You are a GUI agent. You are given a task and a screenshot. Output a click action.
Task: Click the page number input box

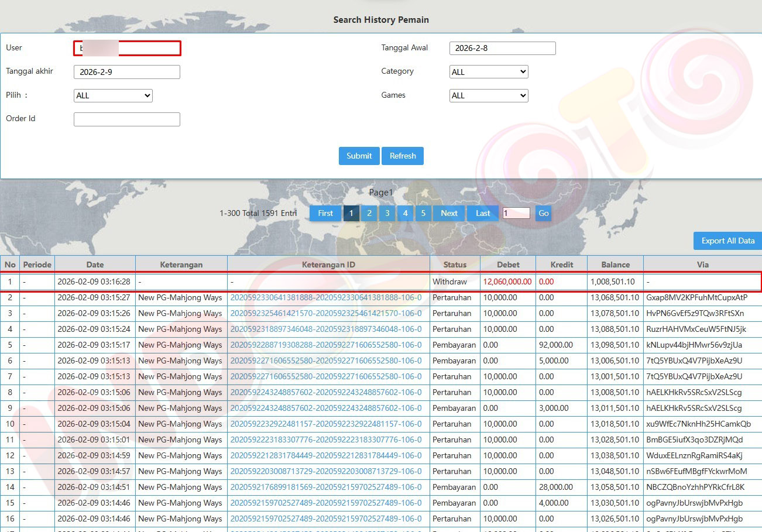click(516, 213)
